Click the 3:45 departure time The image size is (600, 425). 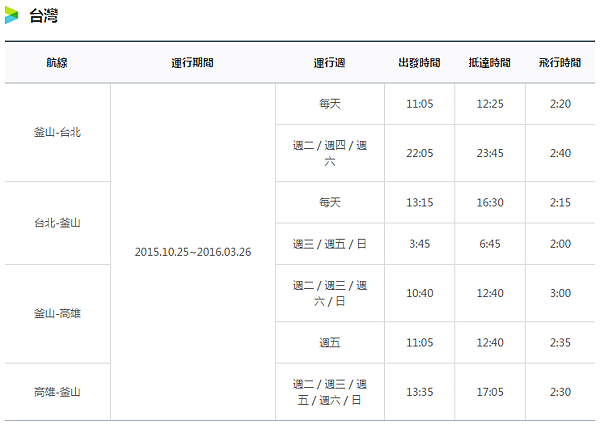pyautogui.click(x=419, y=243)
